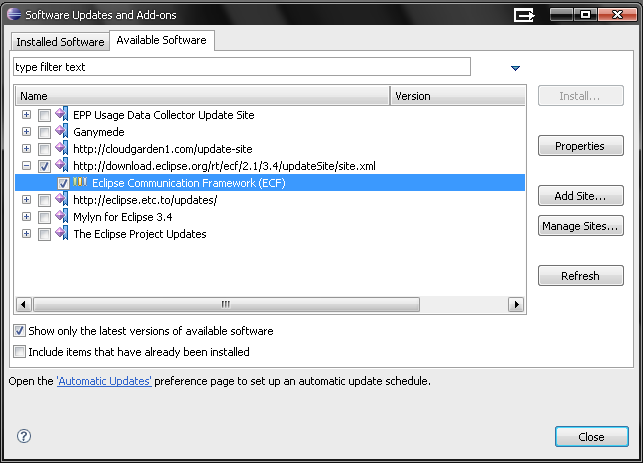The height and width of the screenshot is (463, 643).
Task: Select EPP Usage Data Collector Update Site text
Action: pyautogui.click(x=164, y=115)
